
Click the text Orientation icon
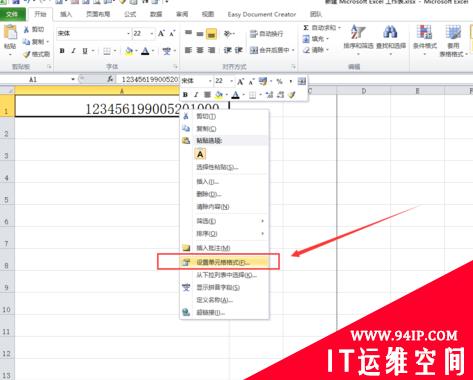[x=228, y=33]
